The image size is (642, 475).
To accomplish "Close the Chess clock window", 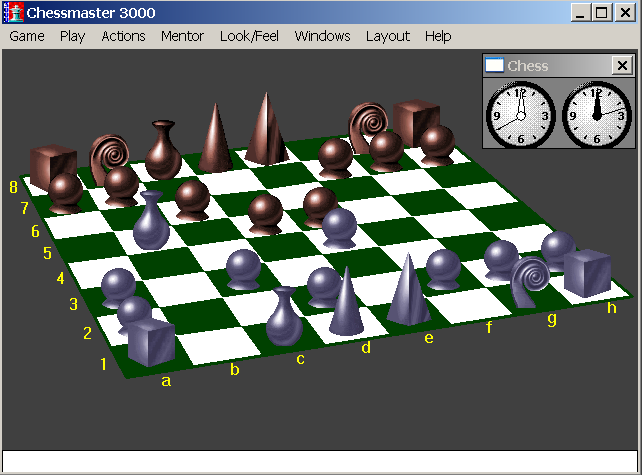I will (622, 66).
